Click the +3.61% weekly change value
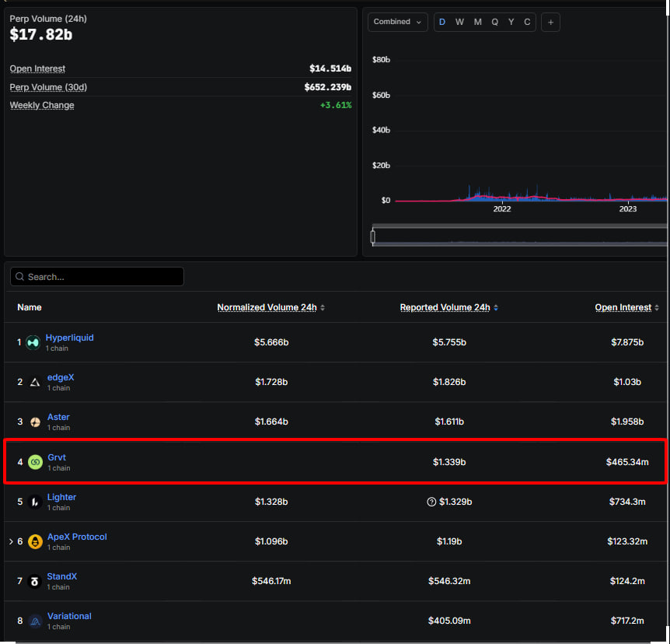This screenshot has height=644, width=670. pyautogui.click(x=336, y=105)
